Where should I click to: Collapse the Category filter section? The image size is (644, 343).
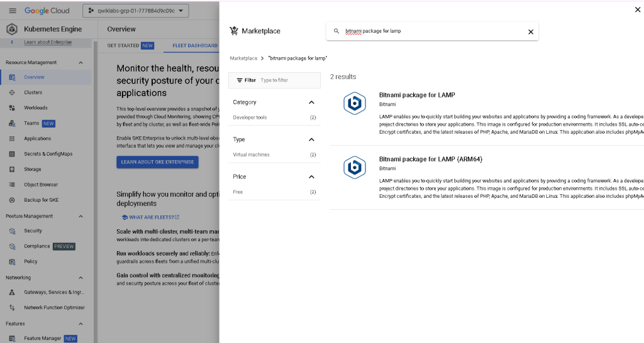pyautogui.click(x=311, y=102)
